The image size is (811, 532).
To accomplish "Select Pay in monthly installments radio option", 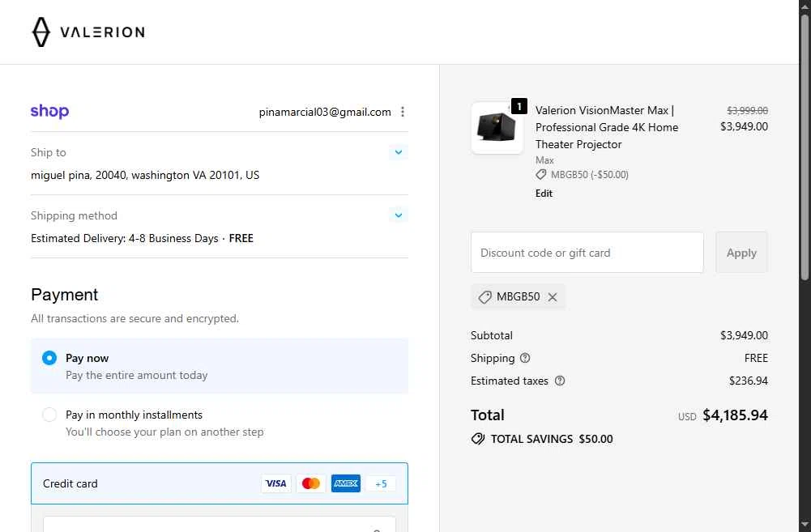I will pyautogui.click(x=49, y=415).
